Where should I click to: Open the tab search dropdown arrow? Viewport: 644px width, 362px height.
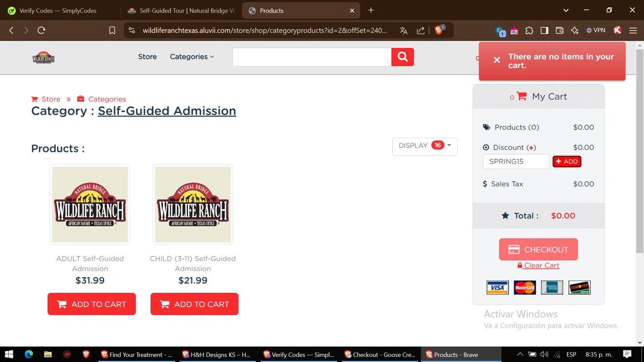click(x=566, y=10)
